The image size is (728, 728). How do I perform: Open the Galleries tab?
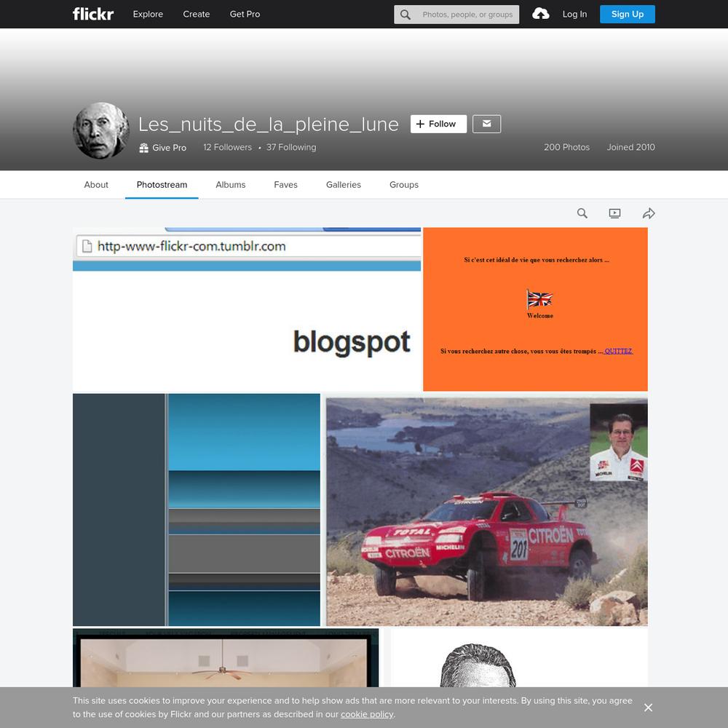[x=344, y=185]
